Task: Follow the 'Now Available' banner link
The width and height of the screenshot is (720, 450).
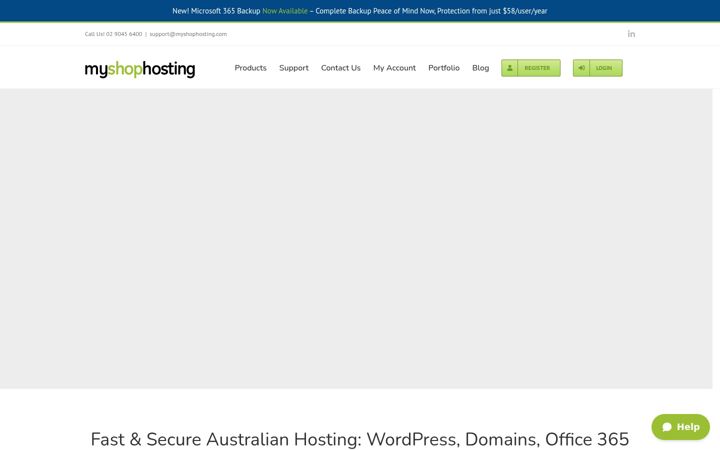Action: (285, 11)
